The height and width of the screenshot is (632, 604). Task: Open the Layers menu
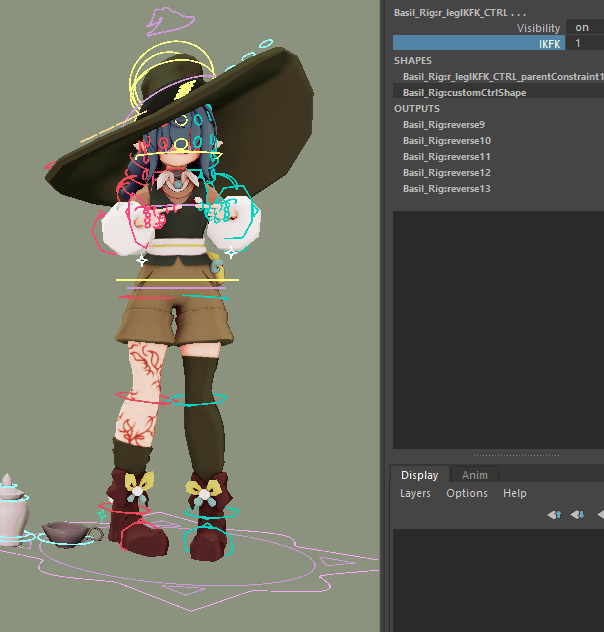(x=415, y=493)
